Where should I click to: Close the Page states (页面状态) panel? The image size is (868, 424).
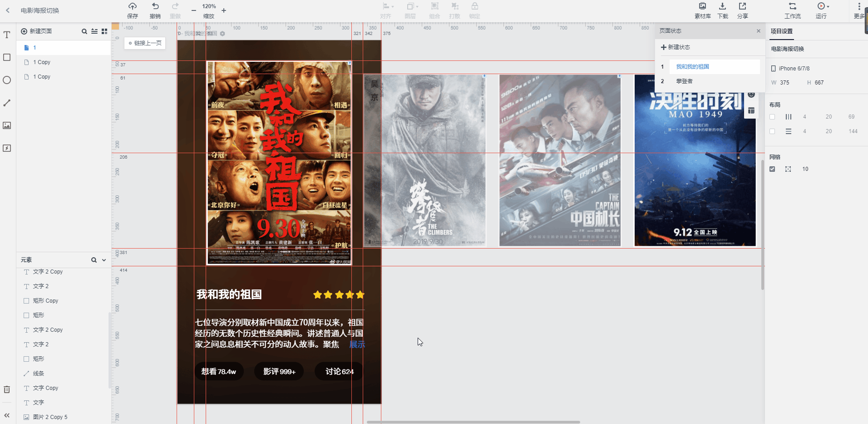tap(758, 31)
